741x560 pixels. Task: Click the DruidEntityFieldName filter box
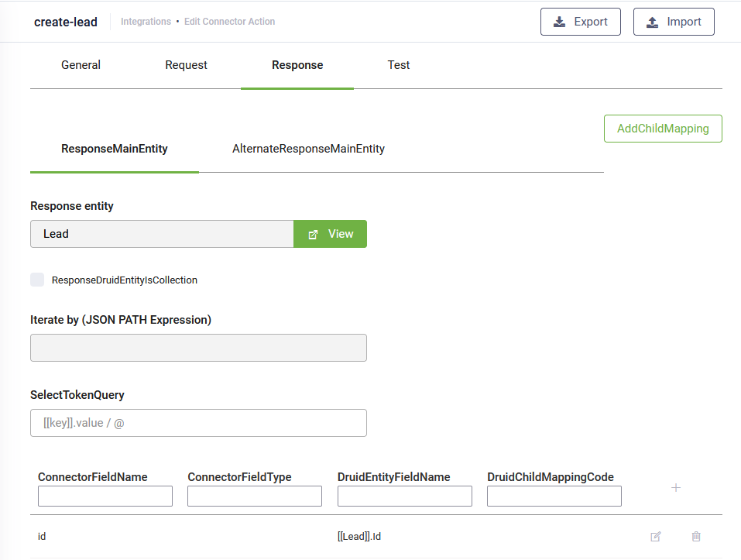coord(404,496)
